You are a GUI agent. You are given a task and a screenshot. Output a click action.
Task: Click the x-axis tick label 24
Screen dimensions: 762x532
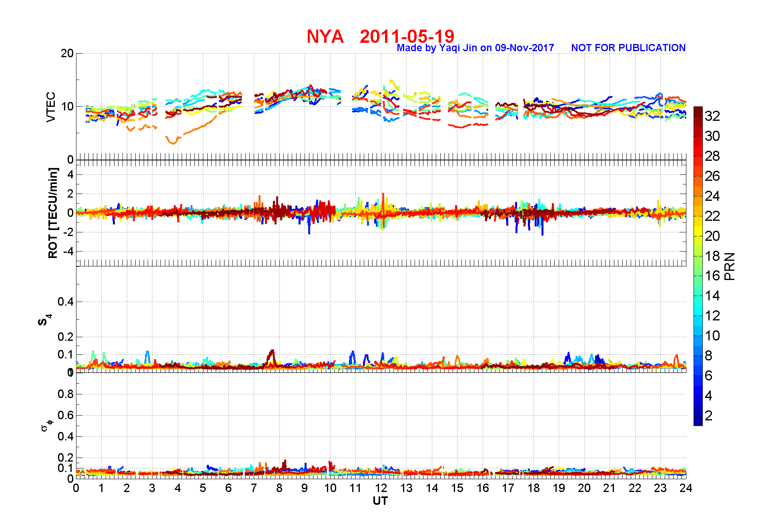tap(686, 488)
